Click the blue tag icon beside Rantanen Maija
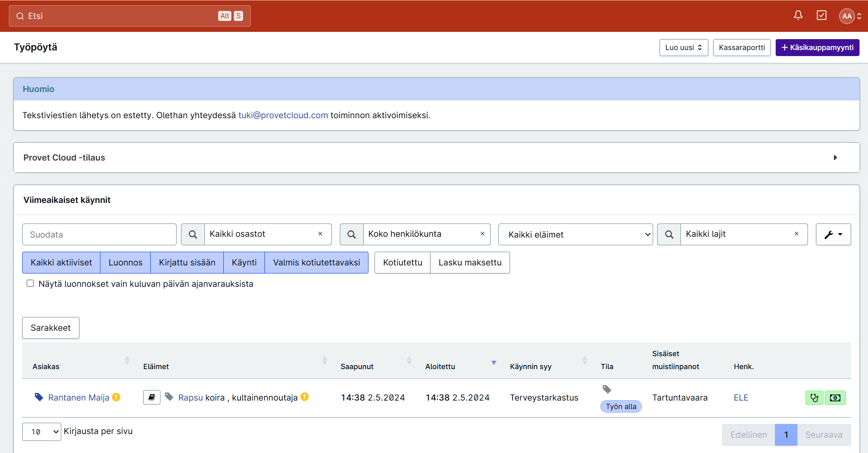The image size is (868, 453). coord(39,397)
